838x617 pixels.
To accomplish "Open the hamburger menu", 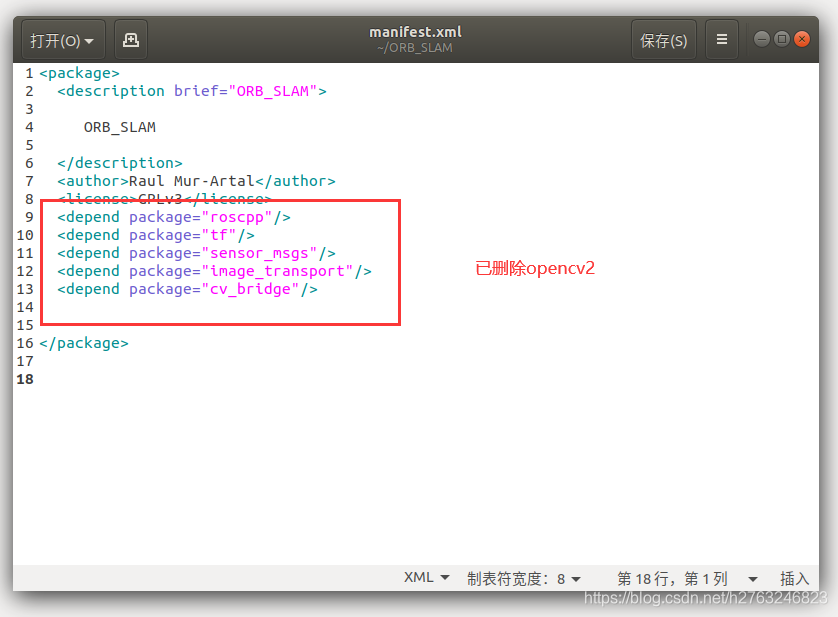I will 721,40.
